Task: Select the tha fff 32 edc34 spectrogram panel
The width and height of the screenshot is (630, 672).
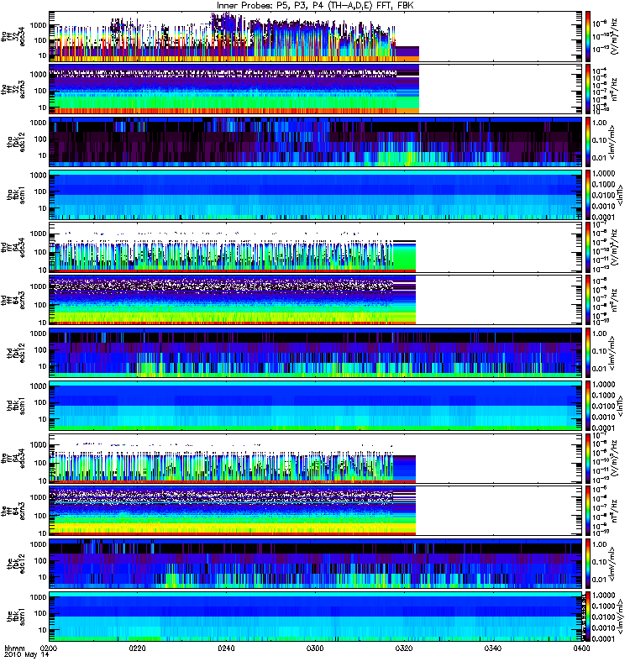Action: pos(316,36)
